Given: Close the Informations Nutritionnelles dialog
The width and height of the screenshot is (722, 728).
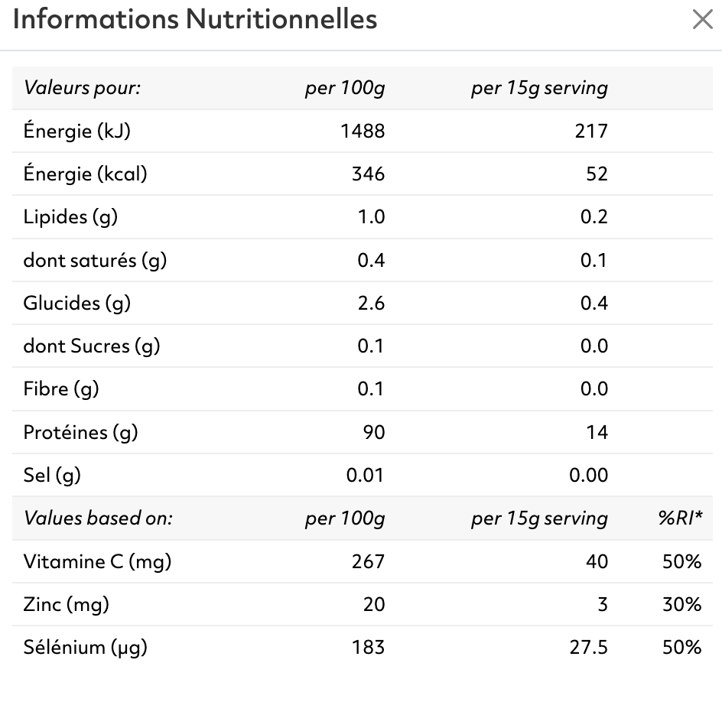Looking at the screenshot, I should pyautogui.click(x=702, y=20).
